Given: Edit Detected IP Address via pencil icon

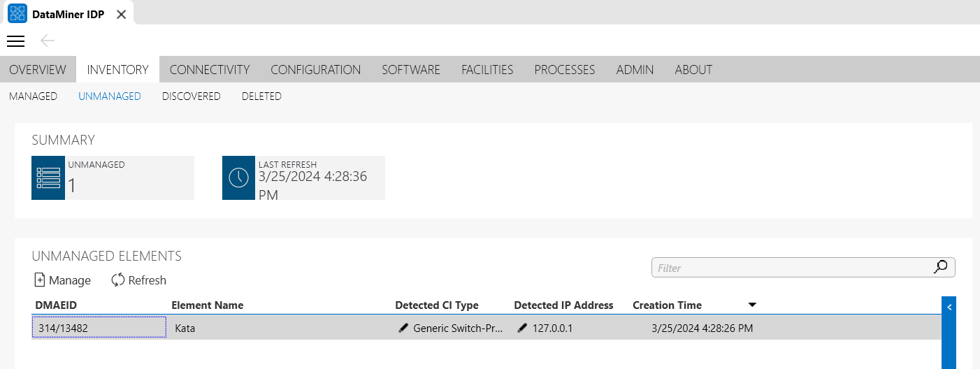Looking at the screenshot, I should pyautogui.click(x=522, y=328).
